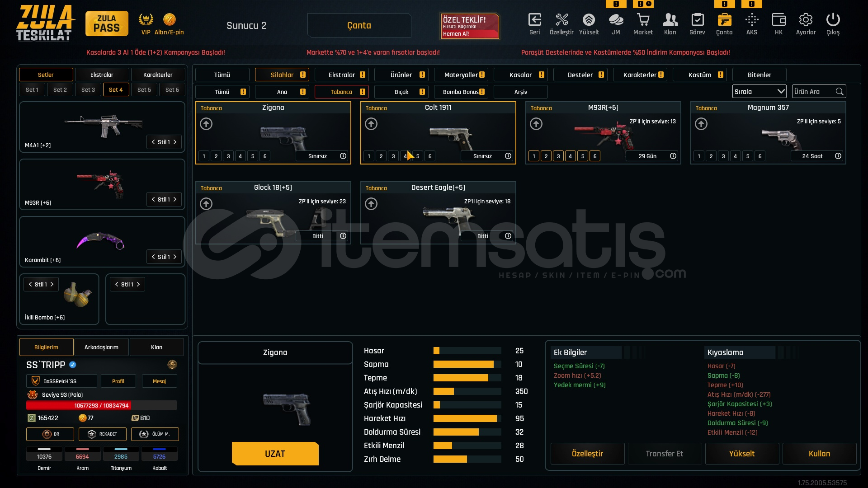
Task: Open the Altın/E-pin coin icon
Action: pyautogui.click(x=169, y=19)
